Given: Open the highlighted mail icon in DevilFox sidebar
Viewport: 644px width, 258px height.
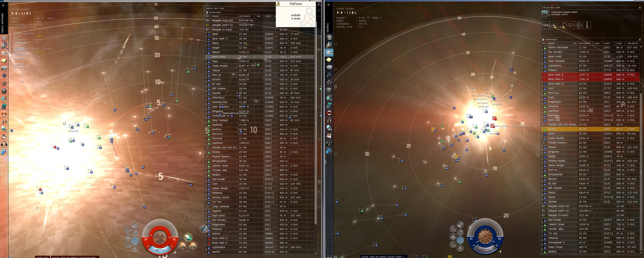Looking at the screenshot, I should (329, 52).
